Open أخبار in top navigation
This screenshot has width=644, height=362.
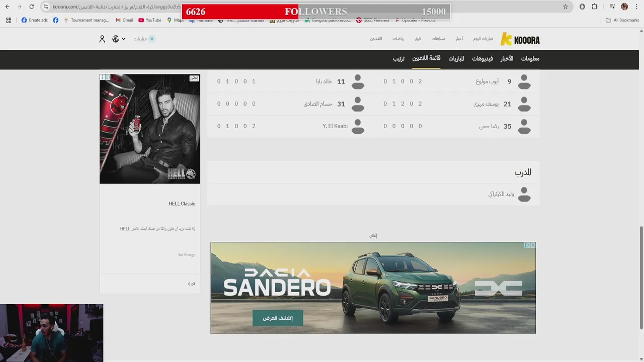tap(459, 39)
